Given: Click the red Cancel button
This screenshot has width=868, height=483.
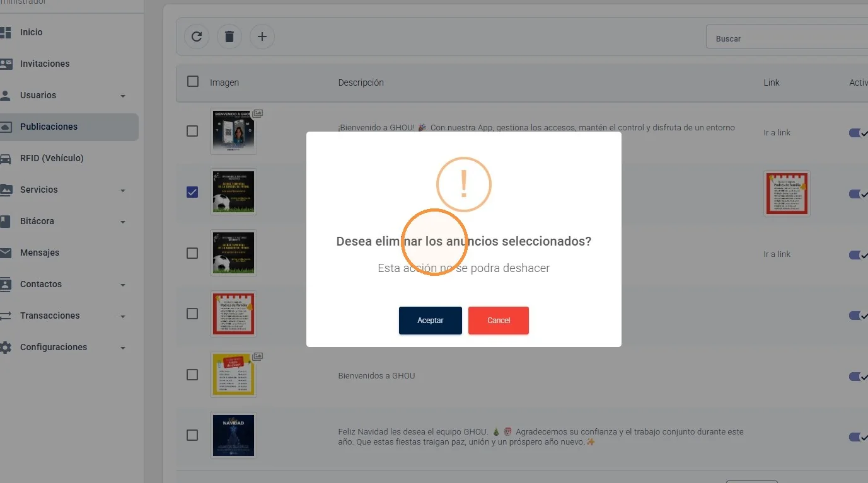Looking at the screenshot, I should click(x=499, y=321).
